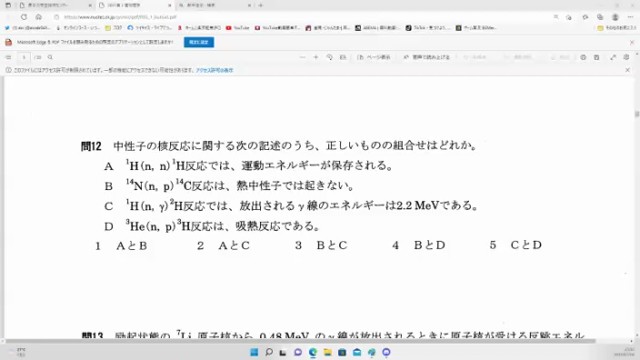Screen dimensions: 640x360
Task: Open the browser three-dots settings menu
Action: tap(631, 17)
